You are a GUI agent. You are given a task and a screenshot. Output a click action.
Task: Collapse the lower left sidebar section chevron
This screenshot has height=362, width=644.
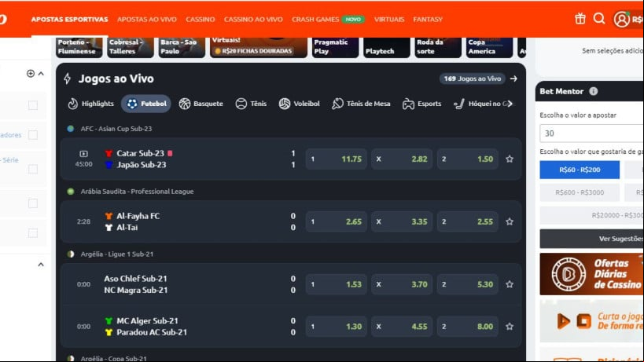(x=41, y=265)
